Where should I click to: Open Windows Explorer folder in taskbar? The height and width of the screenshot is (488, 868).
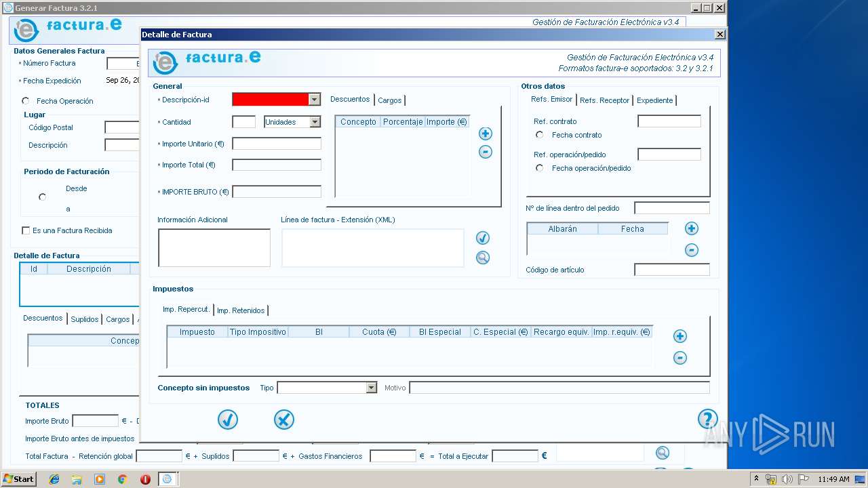pyautogui.click(x=77, y=479)
